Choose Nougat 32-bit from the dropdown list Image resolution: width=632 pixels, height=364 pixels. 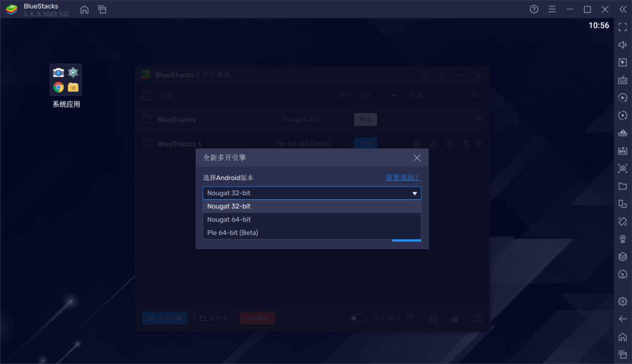(x=312, y=207)
